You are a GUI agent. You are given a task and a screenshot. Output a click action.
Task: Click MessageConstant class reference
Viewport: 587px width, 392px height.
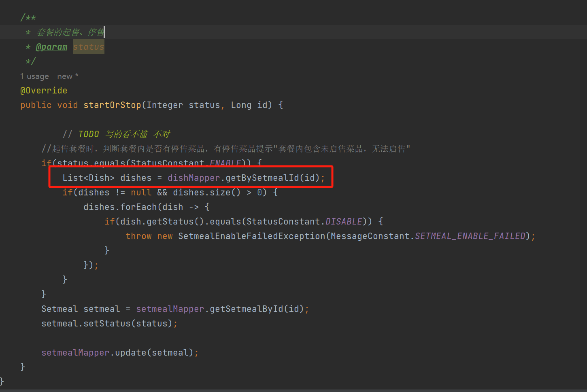(370, 236)
